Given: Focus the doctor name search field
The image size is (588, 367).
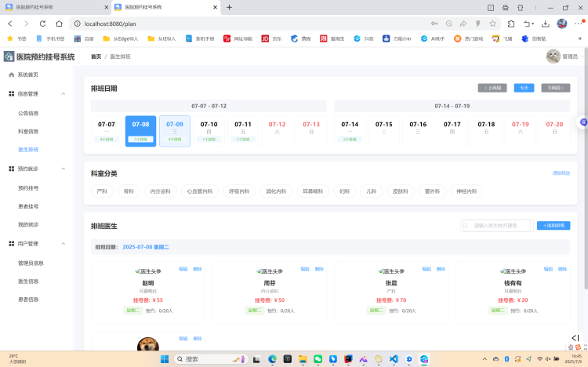Looking at the screenshot, I should coord(500,226).
